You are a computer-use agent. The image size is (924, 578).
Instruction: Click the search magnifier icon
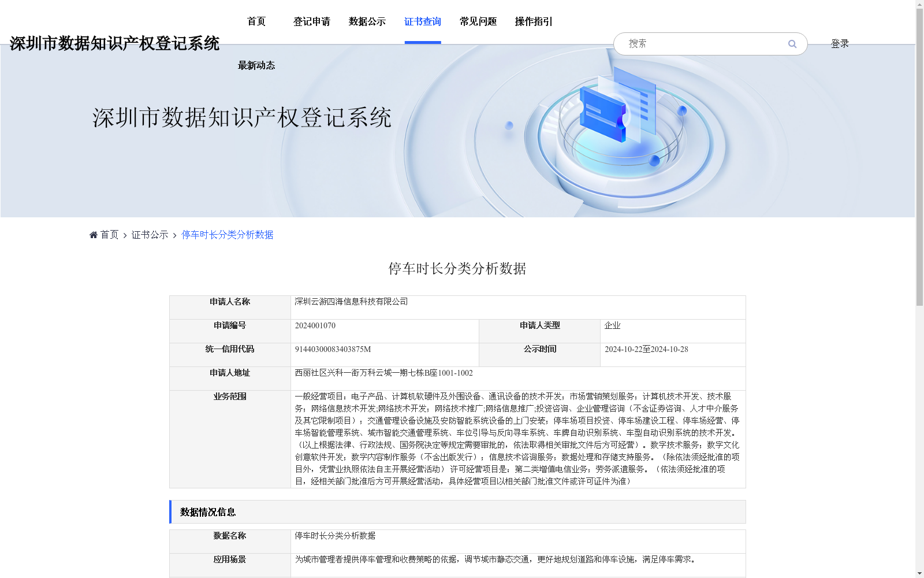pyautogui.click(x=792, y=44)
